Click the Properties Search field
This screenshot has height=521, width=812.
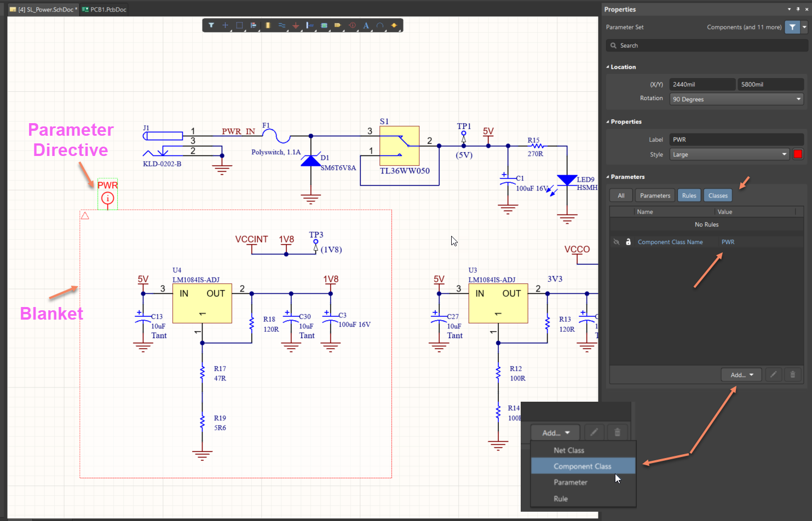(706, 45)
